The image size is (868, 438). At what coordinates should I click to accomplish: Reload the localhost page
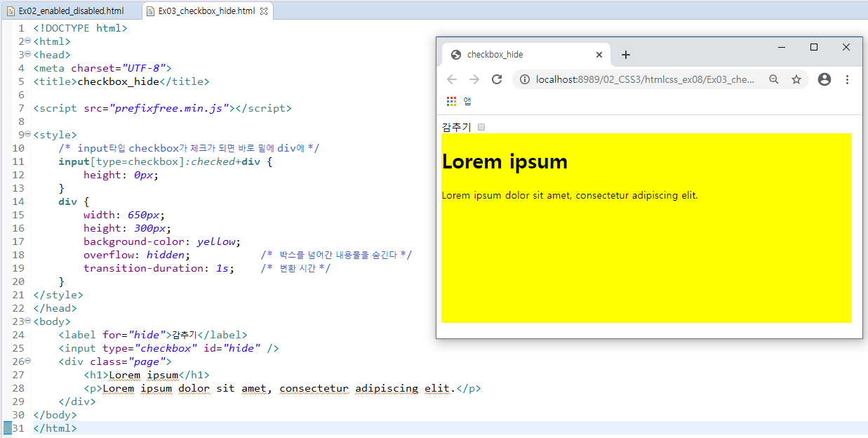pyautogui.click(x=497, y=79)
